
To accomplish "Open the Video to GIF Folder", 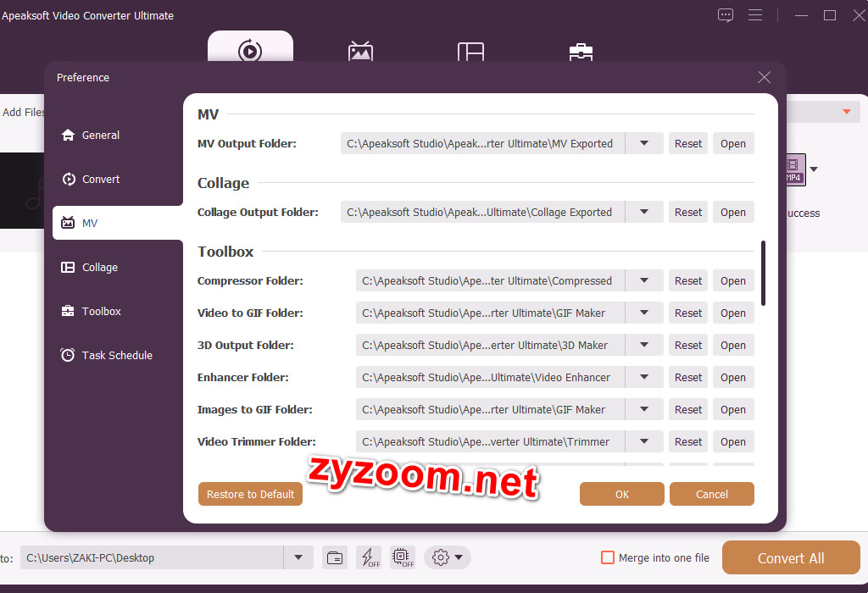I will pos(733,313).
